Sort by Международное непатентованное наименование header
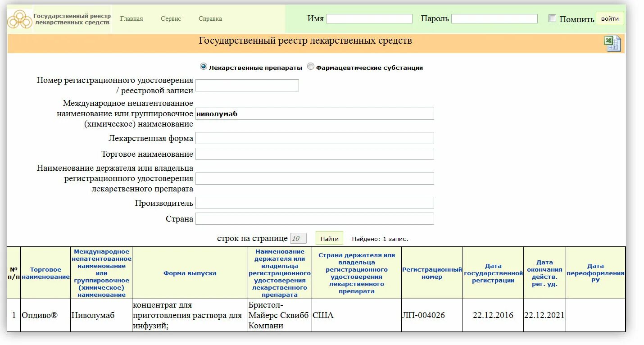This screenshot has height=345, width=644. (x=102, y=273)
